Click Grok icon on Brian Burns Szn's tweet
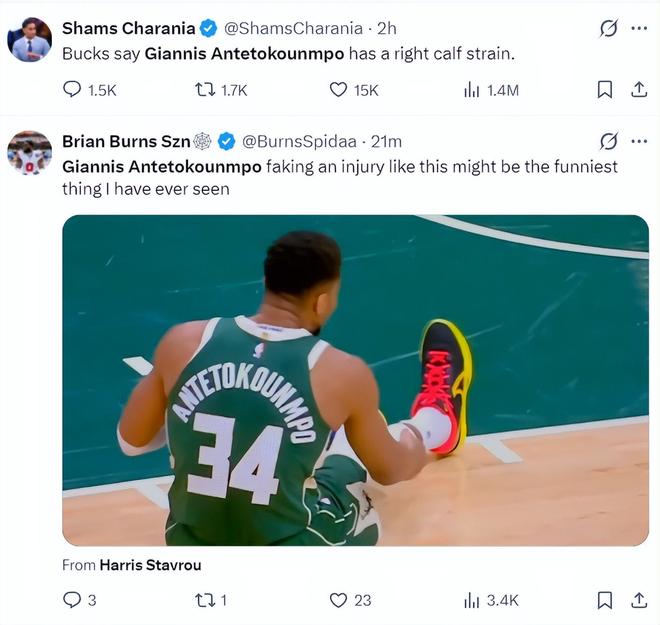This screenshot has width=660, height=625. (x=608, y=141)
